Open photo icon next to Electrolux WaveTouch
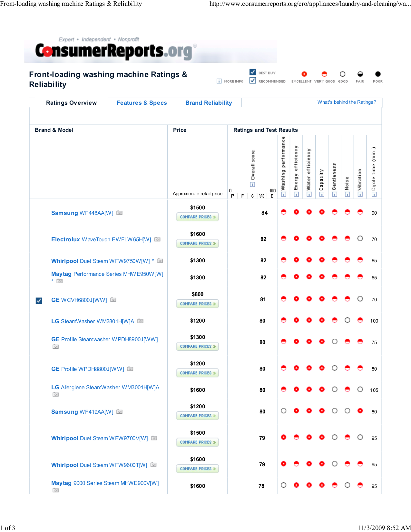The image size is (411, 532). point(157,239)
